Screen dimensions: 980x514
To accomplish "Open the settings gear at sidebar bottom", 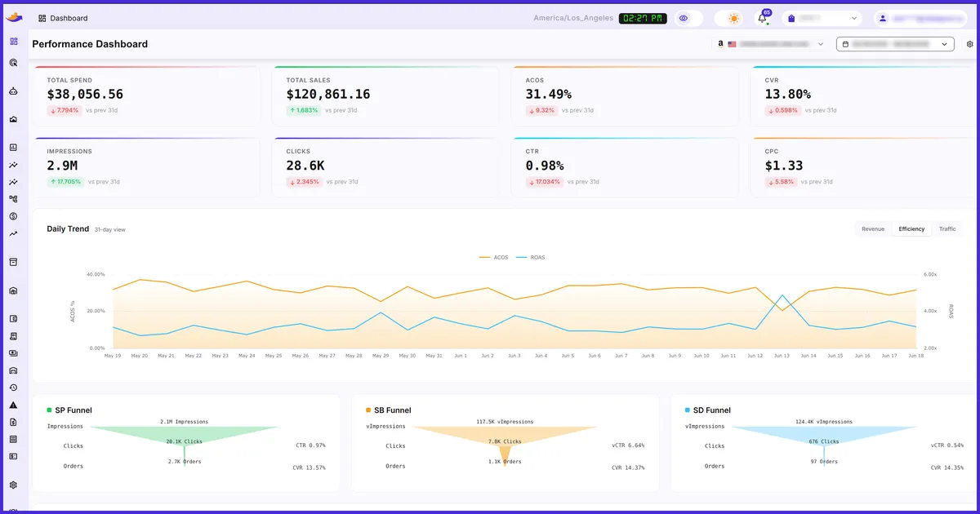I will click(x=13, y=485).
